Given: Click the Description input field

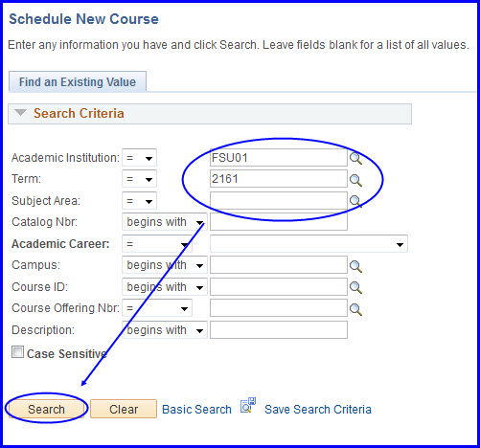Looking at the screenshot, I should [279, 329].
